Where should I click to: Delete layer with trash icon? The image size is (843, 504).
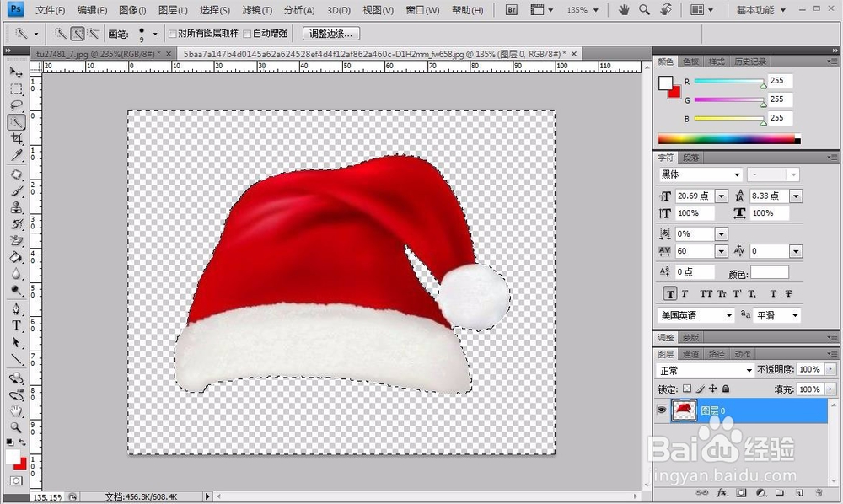[819, 492]
